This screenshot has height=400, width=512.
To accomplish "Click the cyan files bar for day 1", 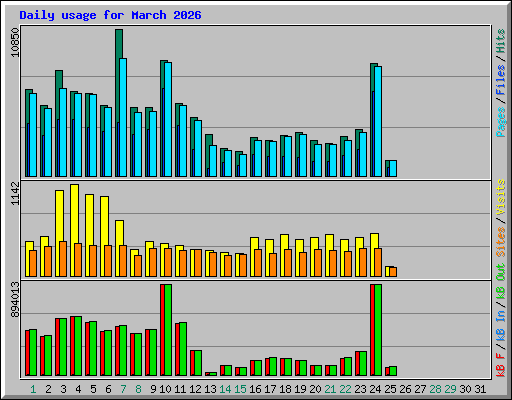I will (x=33, y=135).
